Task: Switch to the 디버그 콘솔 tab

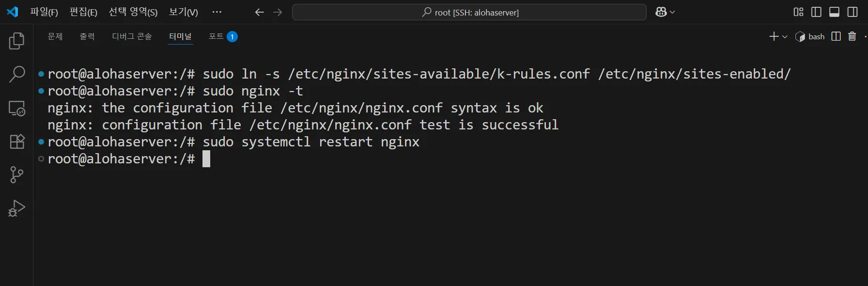Action: [132, 36]
